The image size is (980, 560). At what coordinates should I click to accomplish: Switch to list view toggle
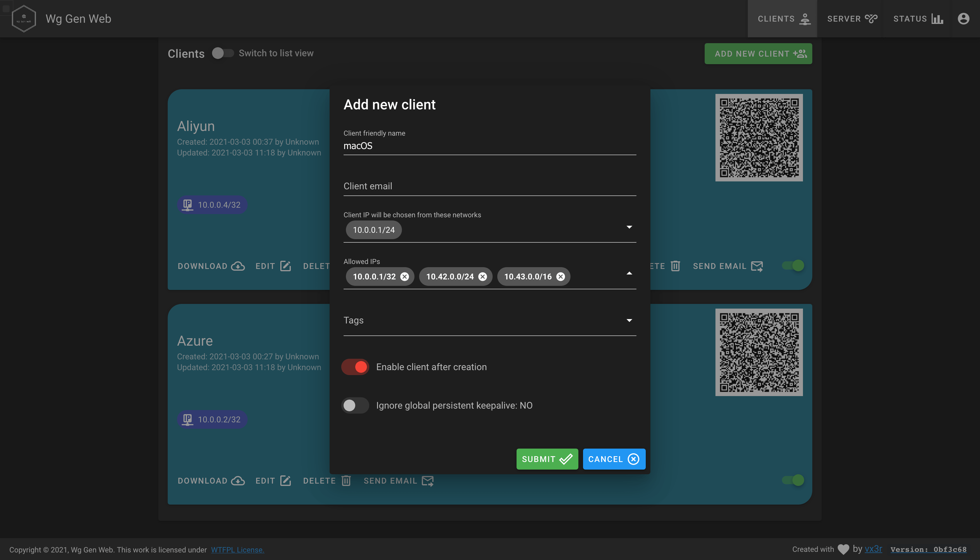(223, 52)
